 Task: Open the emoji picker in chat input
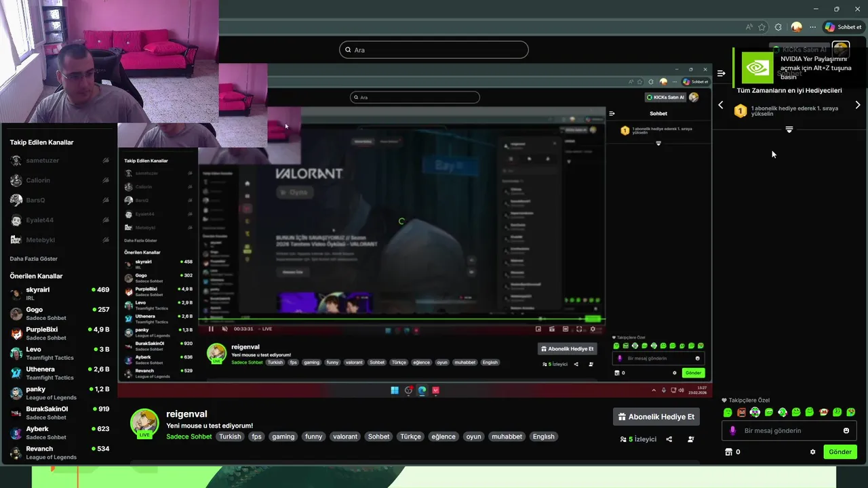coord(846,430)
